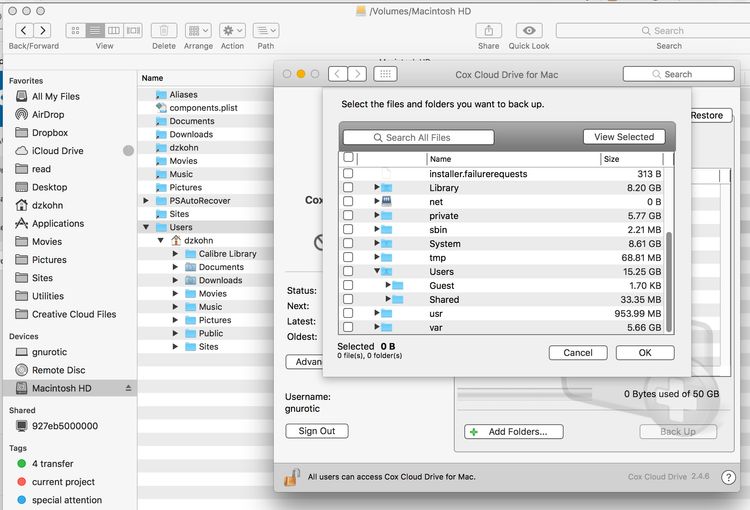Go back in Cox Cloud Drive window

338,74
